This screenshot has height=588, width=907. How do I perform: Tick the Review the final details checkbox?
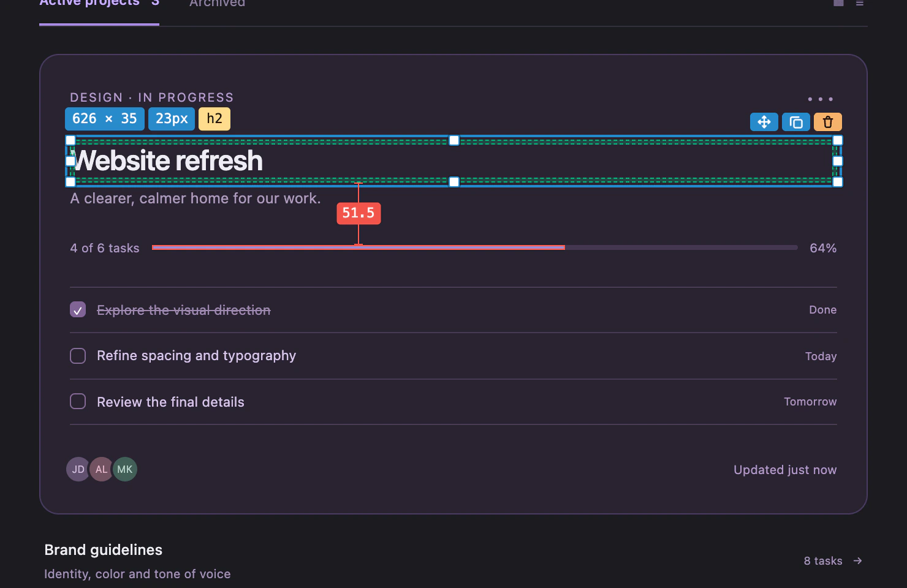point(78,401)
